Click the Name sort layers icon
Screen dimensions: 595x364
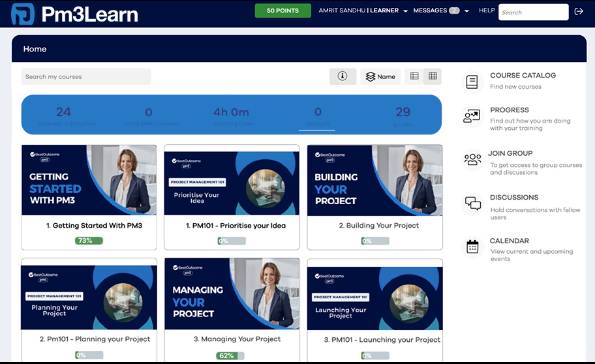(371, 77)
